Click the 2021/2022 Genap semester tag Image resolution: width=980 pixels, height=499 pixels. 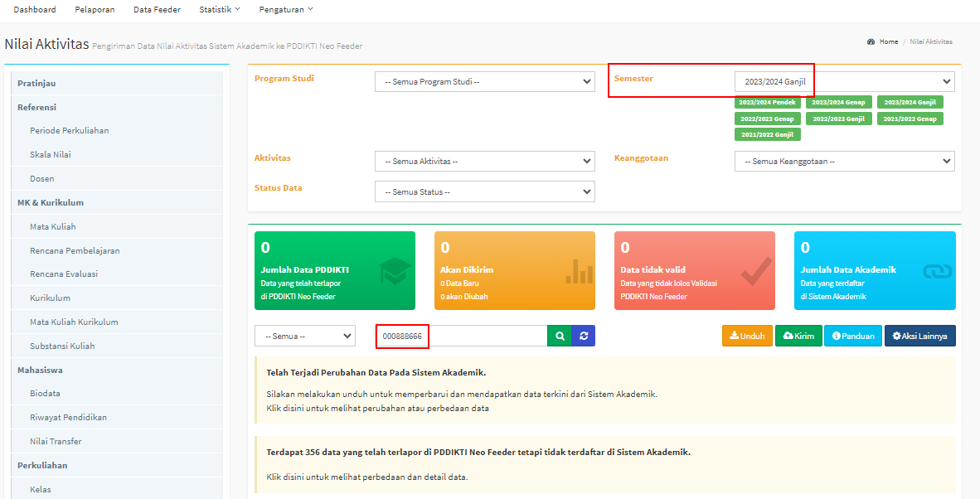(910, 119)
